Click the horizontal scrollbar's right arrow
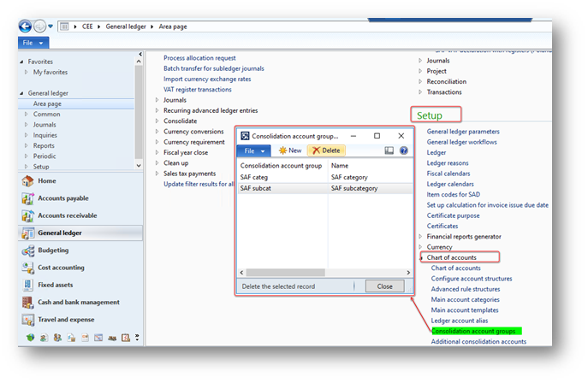The image size is (588, 383). click(408, 273)
